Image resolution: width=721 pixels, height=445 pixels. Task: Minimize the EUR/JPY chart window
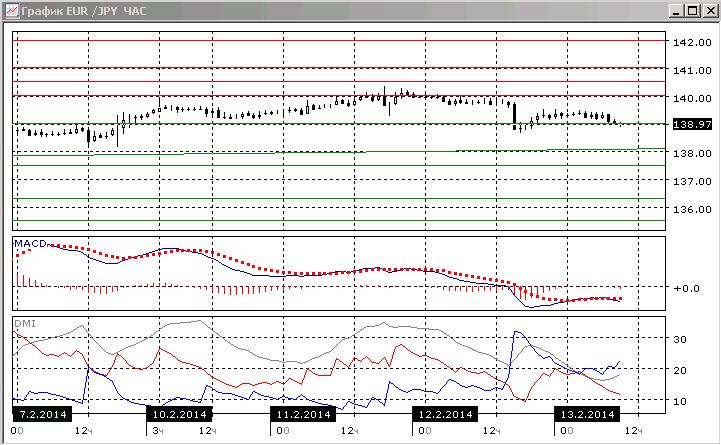pos(675,11)
